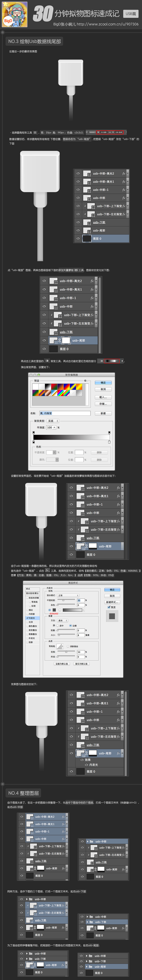The image size is (142, 980).
Task: Confirm gradient editor with 确定
Action: (103, 382)
